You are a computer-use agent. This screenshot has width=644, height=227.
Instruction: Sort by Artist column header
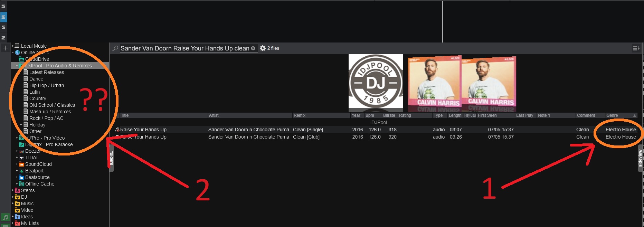(250, 115)
